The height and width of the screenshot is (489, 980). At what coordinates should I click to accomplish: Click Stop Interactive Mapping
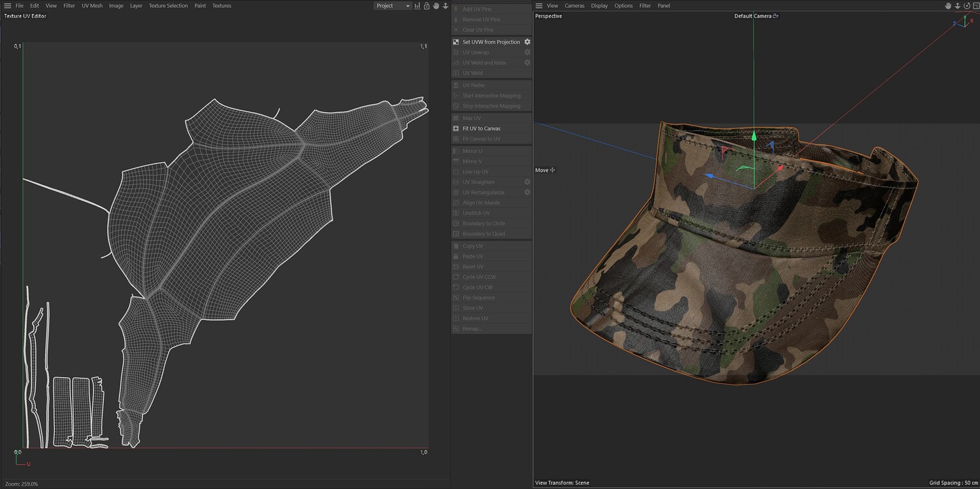[x=491, y=106]
